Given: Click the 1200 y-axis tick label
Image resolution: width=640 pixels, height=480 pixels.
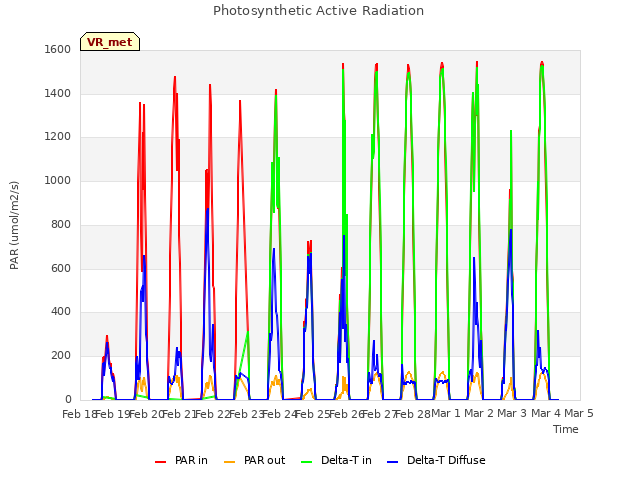Looking at the screenshot, I should 58,137.
